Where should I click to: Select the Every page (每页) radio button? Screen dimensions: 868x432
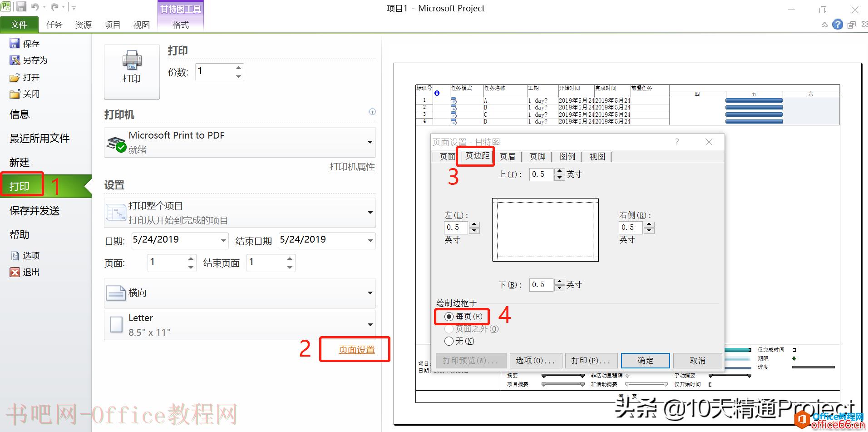[449, 317]
